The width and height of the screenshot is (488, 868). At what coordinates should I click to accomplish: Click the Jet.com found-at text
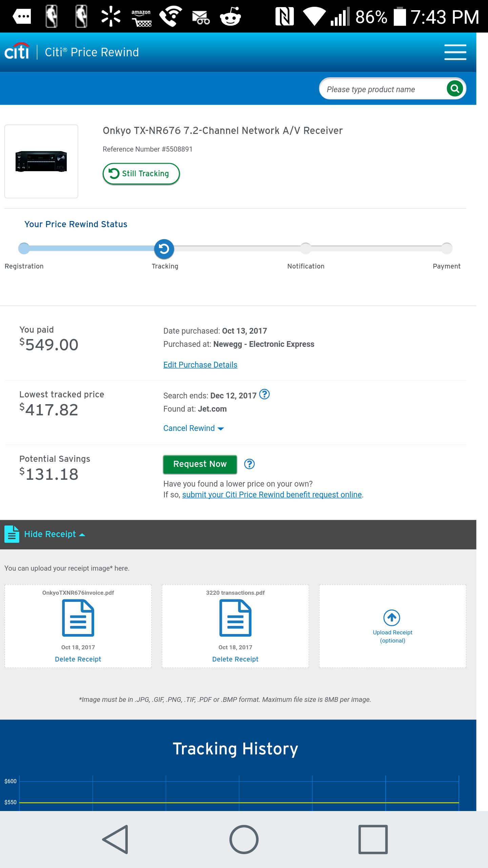click(x=212, y=409)
